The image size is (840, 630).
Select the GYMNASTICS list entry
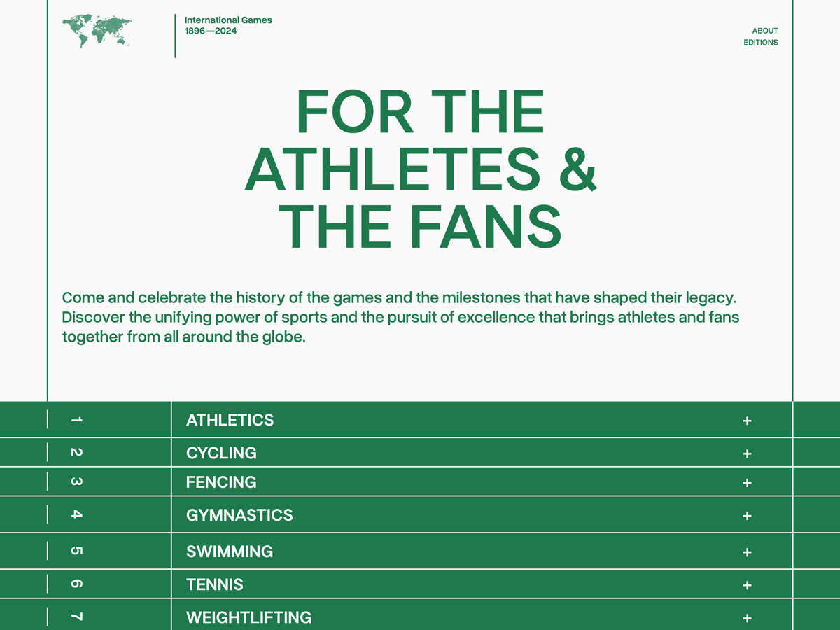point(239,515)
